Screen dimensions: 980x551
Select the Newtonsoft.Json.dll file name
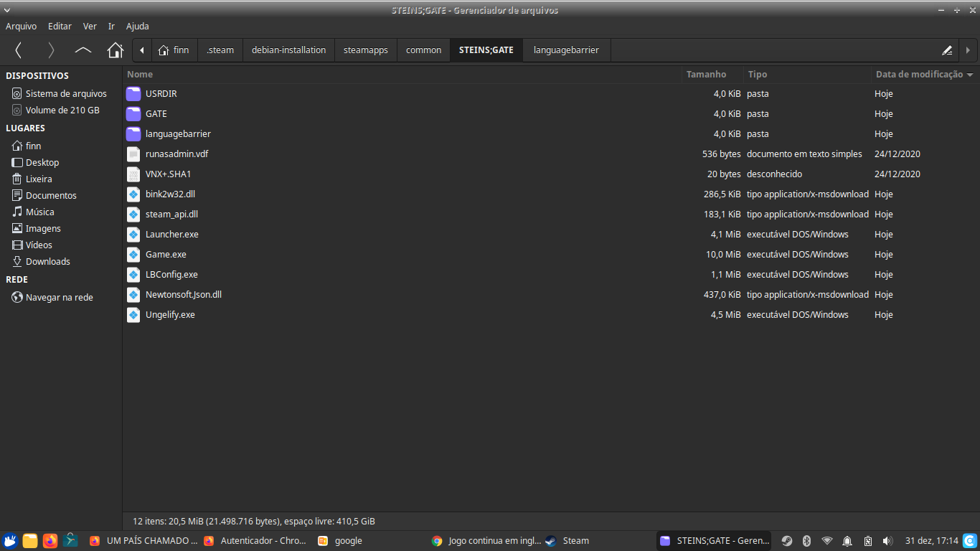184,295
